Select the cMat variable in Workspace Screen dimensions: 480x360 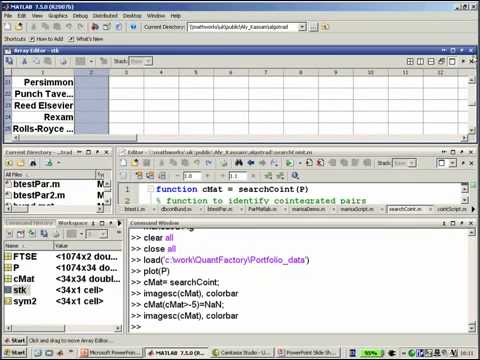24,279
